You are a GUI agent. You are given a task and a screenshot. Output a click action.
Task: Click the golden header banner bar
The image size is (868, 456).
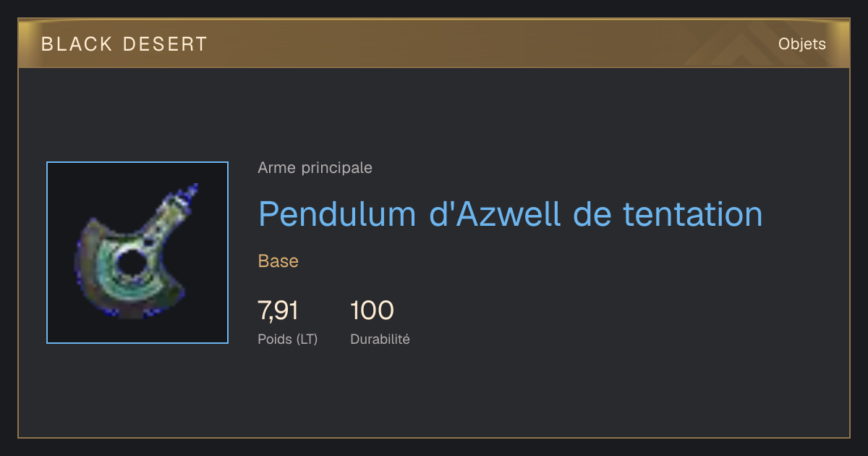434,43
